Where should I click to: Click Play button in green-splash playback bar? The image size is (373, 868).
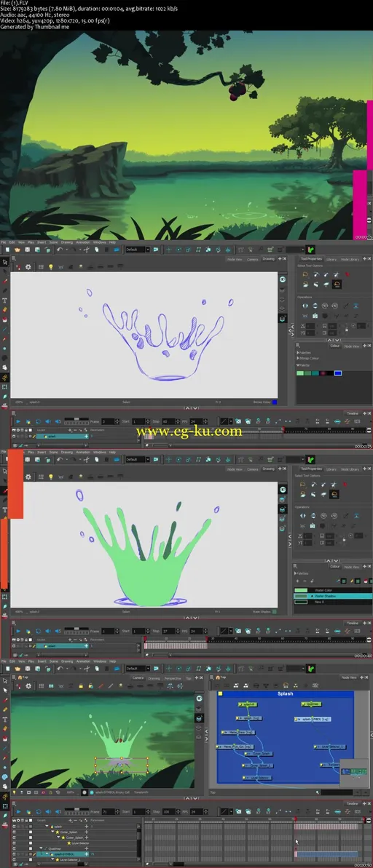(x=18, y=631)
